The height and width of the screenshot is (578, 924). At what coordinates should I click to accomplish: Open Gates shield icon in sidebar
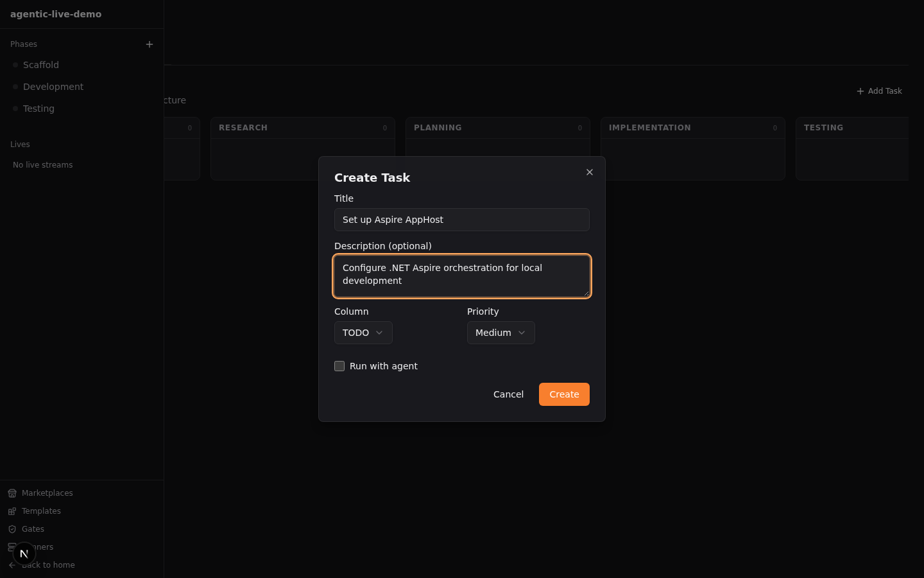pos(12,529)
